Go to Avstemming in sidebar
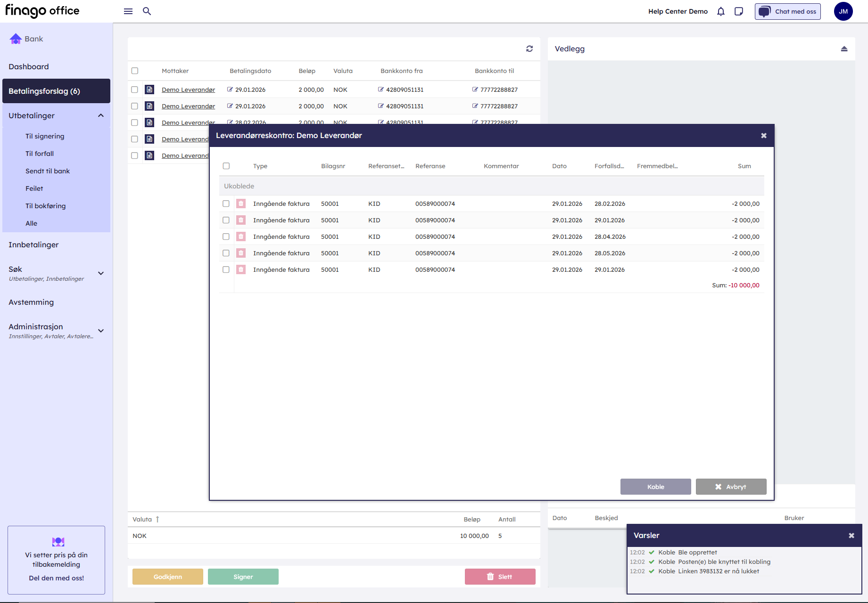Image resolution: width=868 pixels, height=603 pixels. (31, 302)
